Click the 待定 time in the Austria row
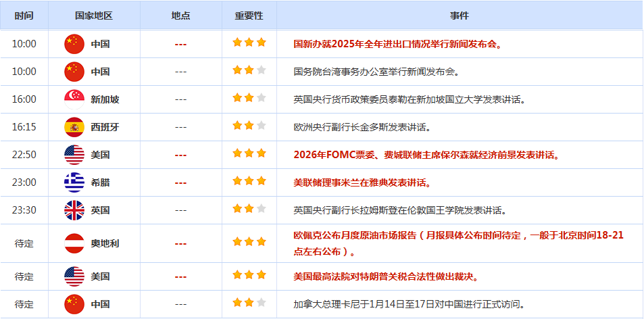Image resolution: width=644 pixels, height=319 pixels. (x=24, y=243)
